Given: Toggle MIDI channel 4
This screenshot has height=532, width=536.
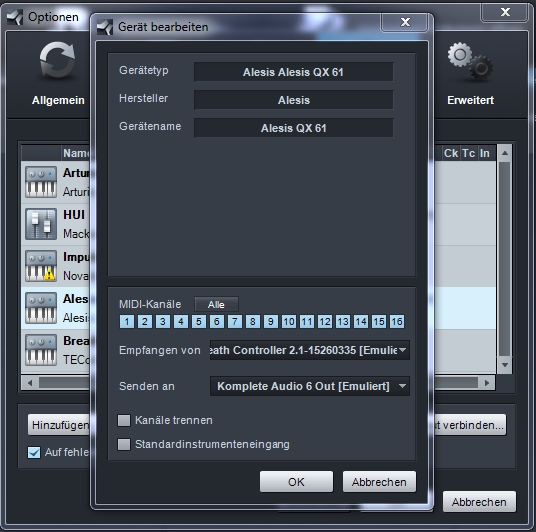Looking at the screenshot, I should pos(181,321).
